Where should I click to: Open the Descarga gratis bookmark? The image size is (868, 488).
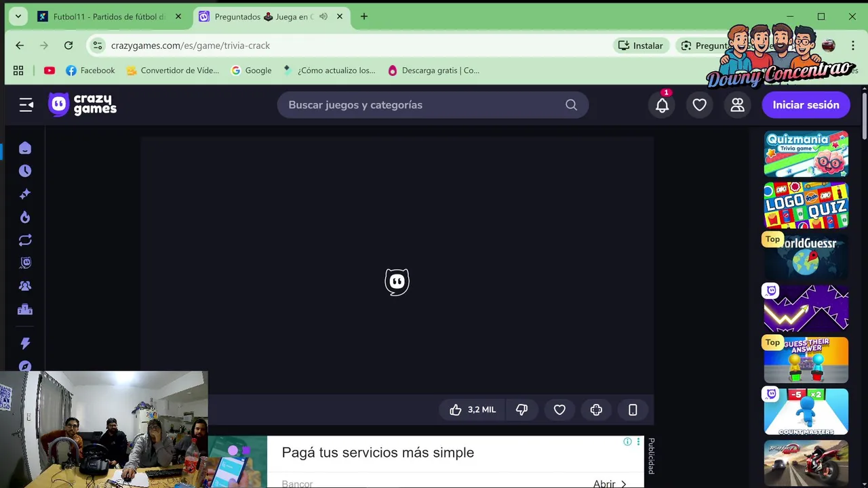coord(433,70)
